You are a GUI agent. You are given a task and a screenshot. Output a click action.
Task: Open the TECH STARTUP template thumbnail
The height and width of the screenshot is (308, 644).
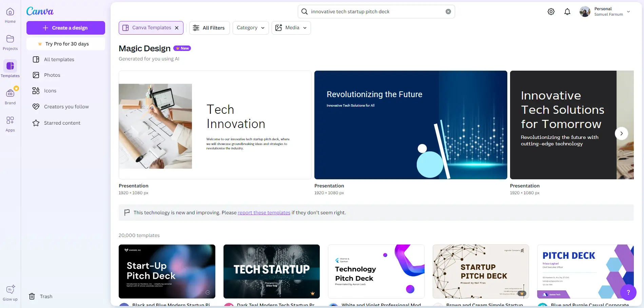[x=272, y=271]
